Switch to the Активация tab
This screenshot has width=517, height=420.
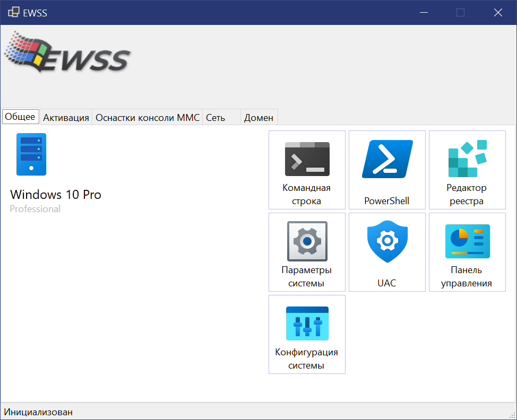[x=66, y=117]
